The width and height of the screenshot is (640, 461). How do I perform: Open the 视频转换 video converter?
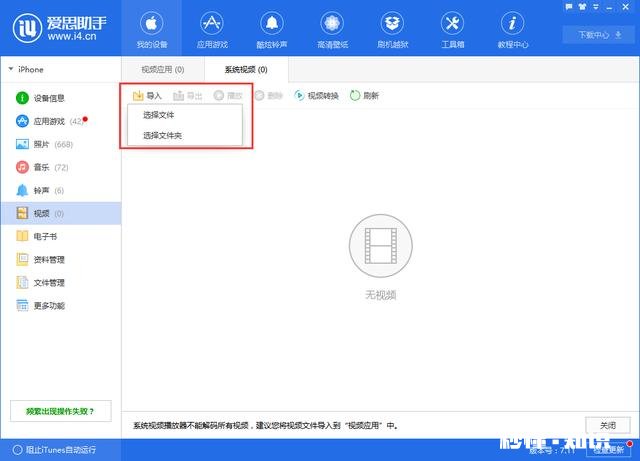[x=317, y=96]
